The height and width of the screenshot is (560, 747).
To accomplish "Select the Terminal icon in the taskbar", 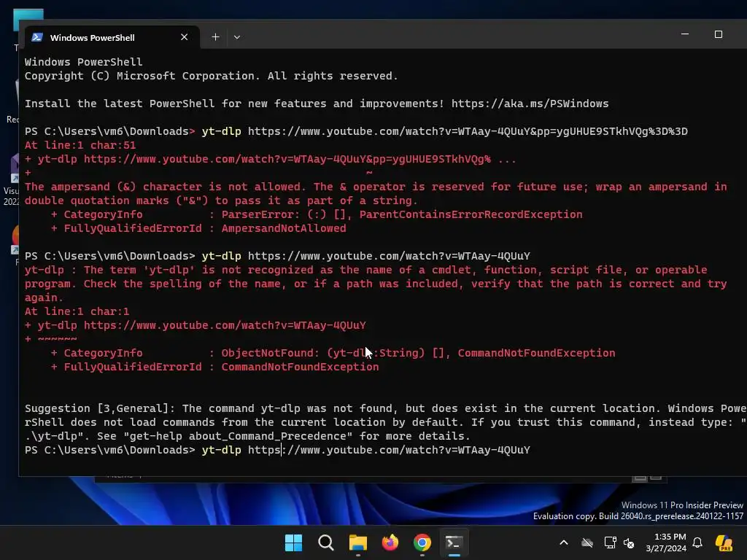I will point(454,542).
